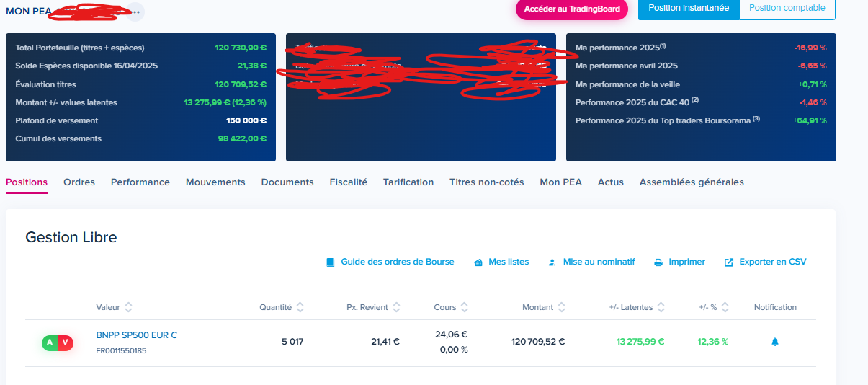868x385 pixels.
Task: Open the Assemblées générales tab
Action: [x=692, y=182]
